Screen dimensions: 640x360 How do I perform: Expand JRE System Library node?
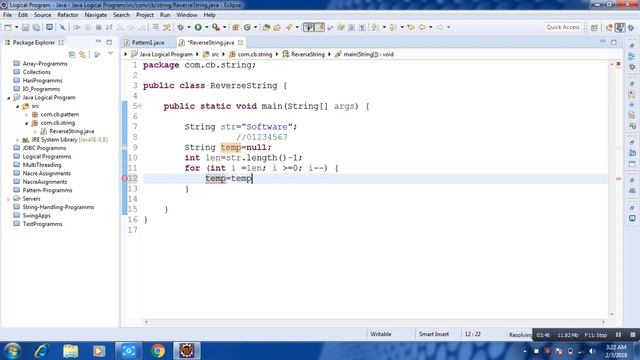pyautogui.click(x=18, y=140)
